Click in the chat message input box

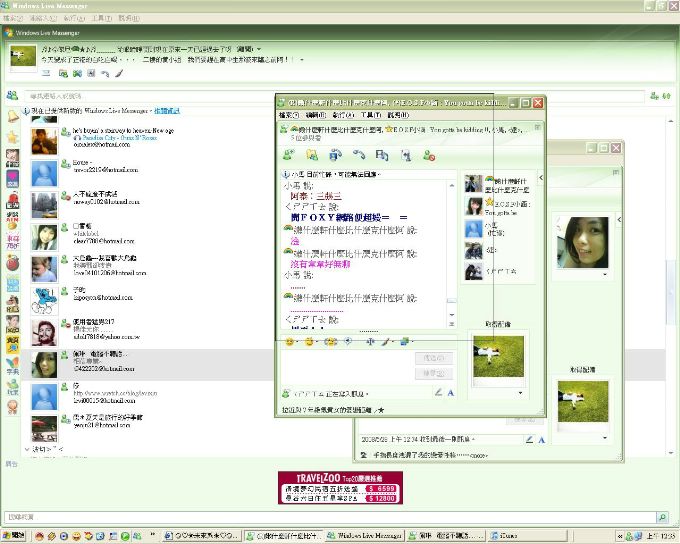click(x=347, y=367)
